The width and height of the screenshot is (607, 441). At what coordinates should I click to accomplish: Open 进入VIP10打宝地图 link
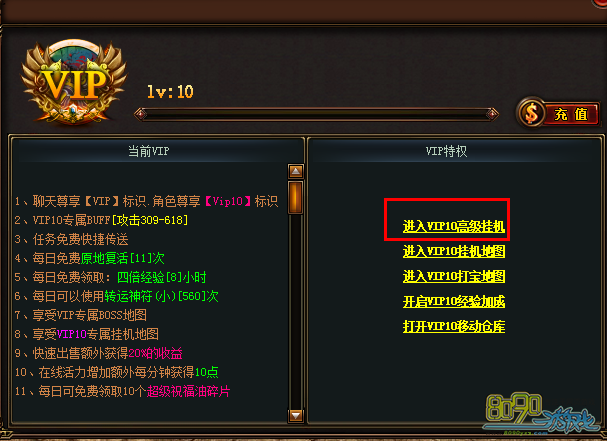(x=454, y=276)
